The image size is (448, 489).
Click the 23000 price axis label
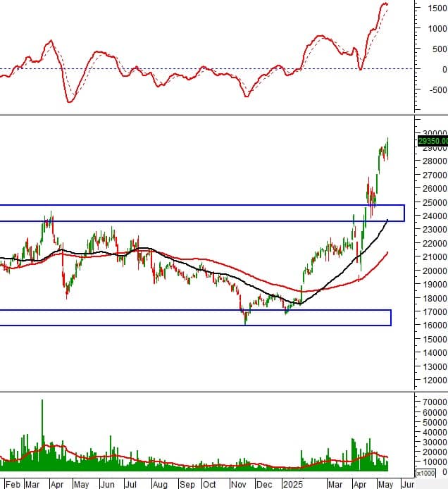coord(435,230)
